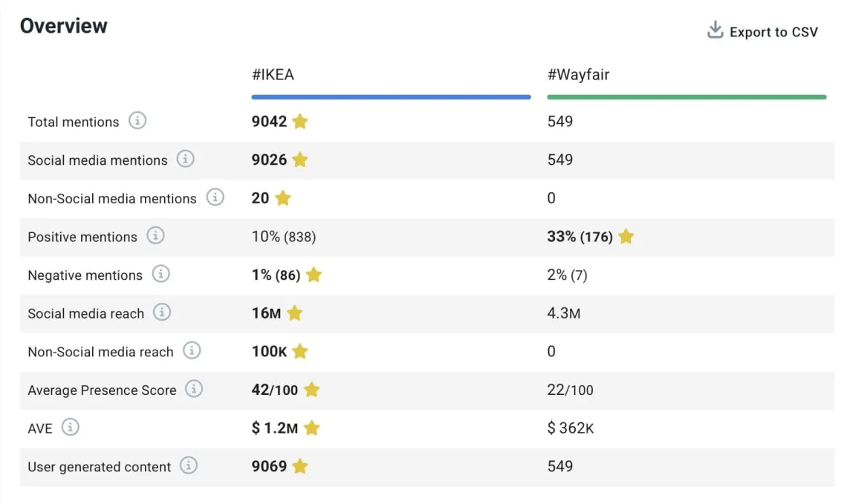
Task: Click the star beside IKEA's 100K reach
Action: [300, 351]
